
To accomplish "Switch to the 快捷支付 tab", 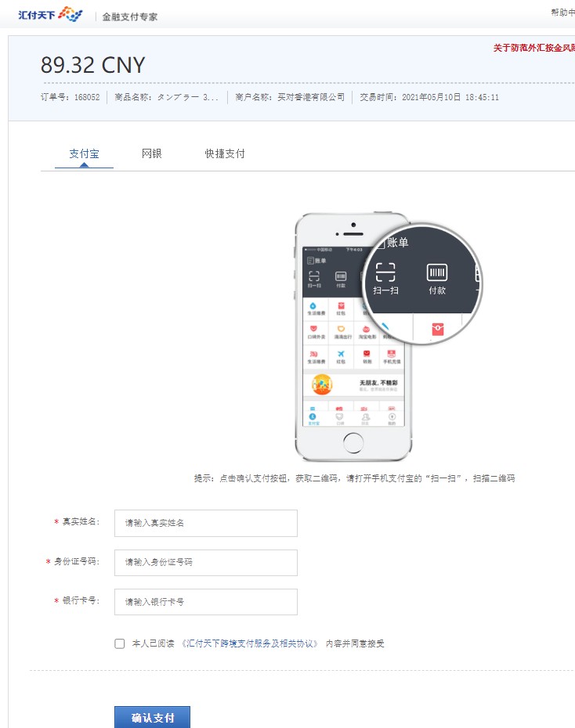I will (225, 153).
